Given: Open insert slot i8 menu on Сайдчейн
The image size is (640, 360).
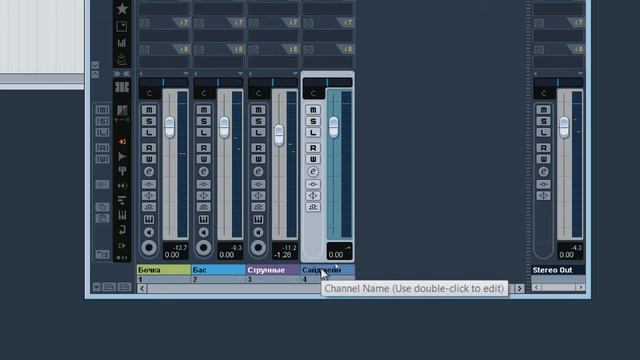Looking at the screenshot, I should pos(345,49).
